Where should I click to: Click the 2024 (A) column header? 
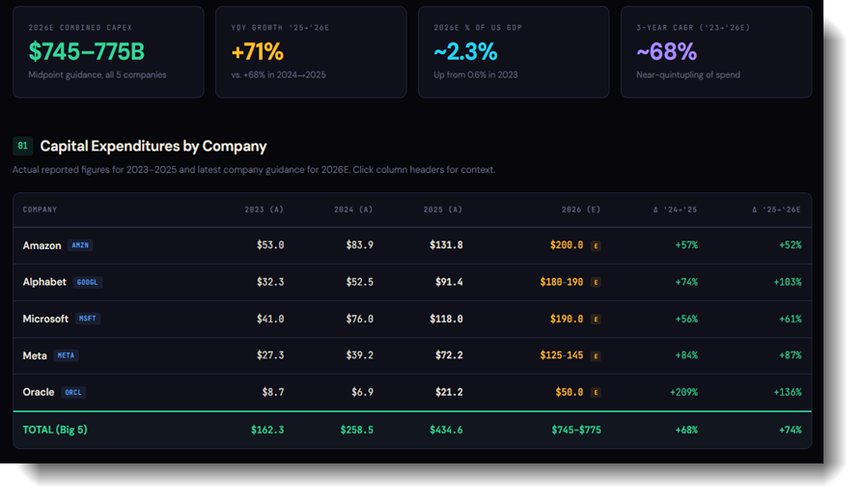(353, 210)
